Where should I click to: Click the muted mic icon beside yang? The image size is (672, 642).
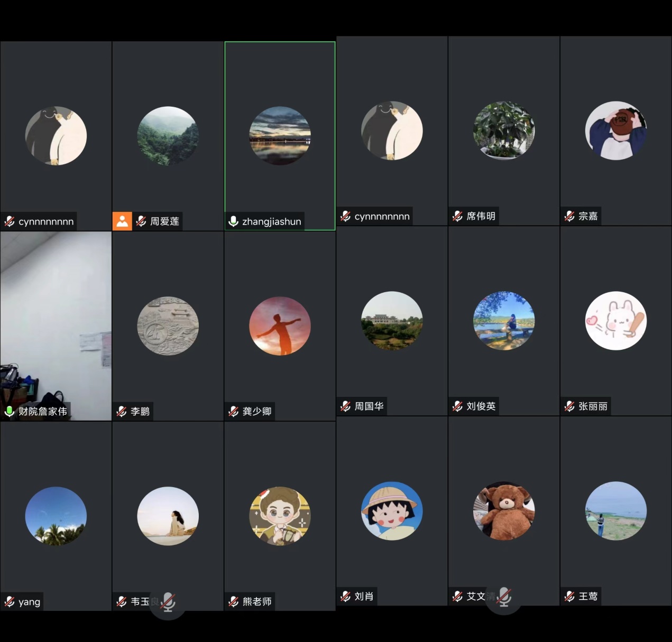point(10,602)
